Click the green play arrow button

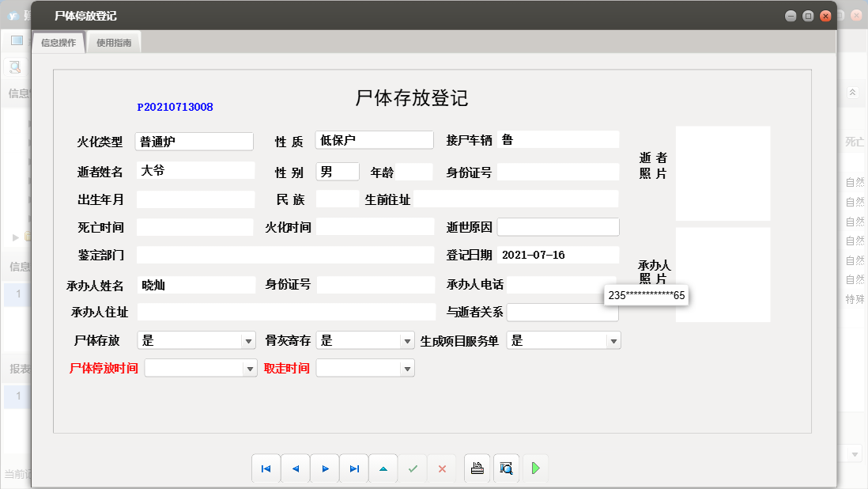click(x=535, y=468)
